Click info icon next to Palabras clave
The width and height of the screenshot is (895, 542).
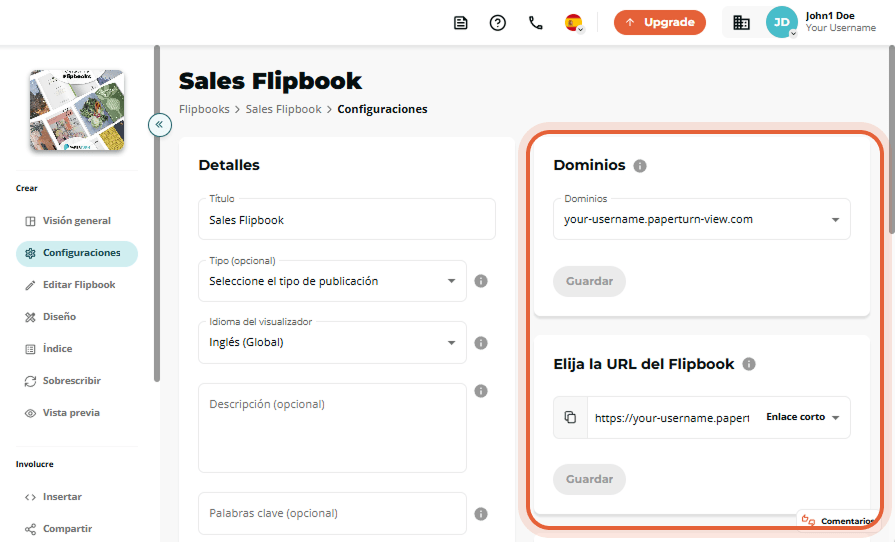481,514
